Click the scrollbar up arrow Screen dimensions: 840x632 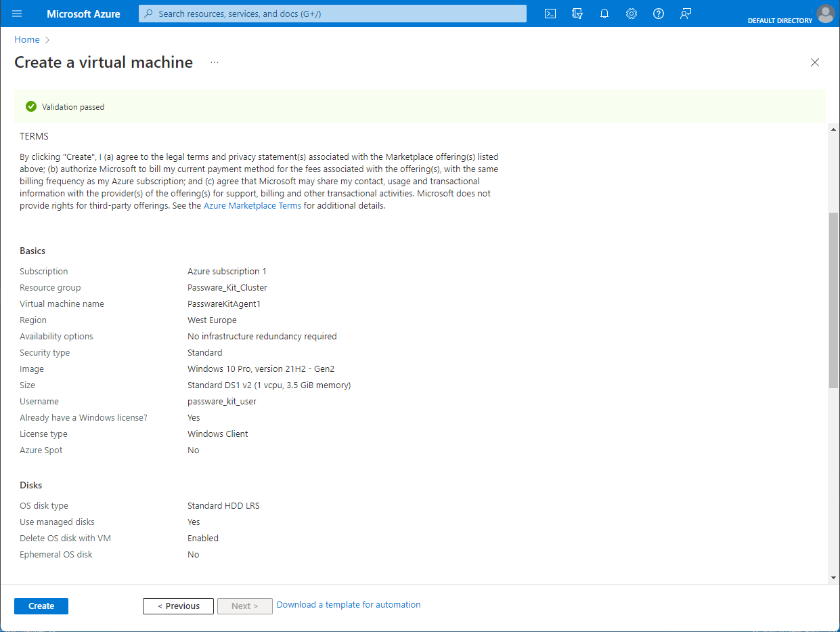click(833, 128)
